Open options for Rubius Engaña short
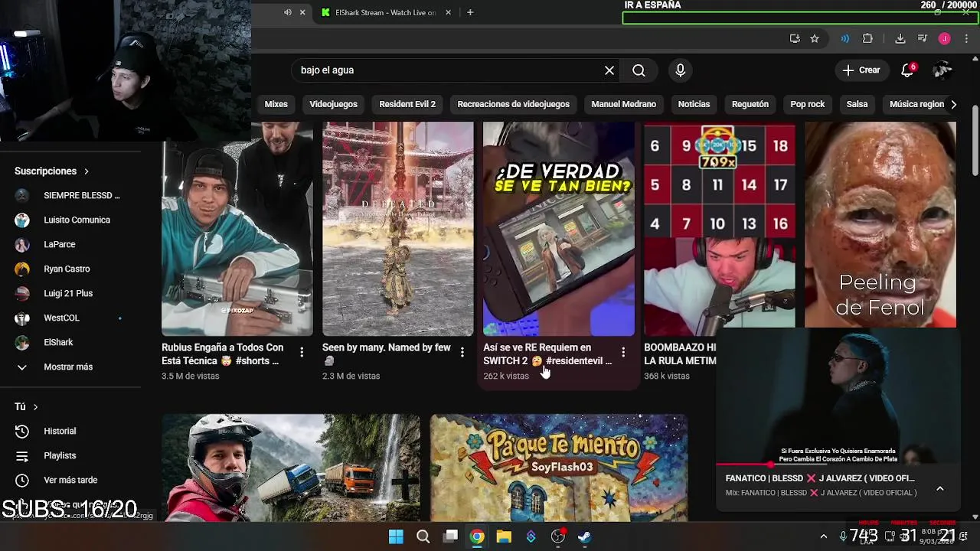This screenshot has width=980, height=551. point(302,352)
